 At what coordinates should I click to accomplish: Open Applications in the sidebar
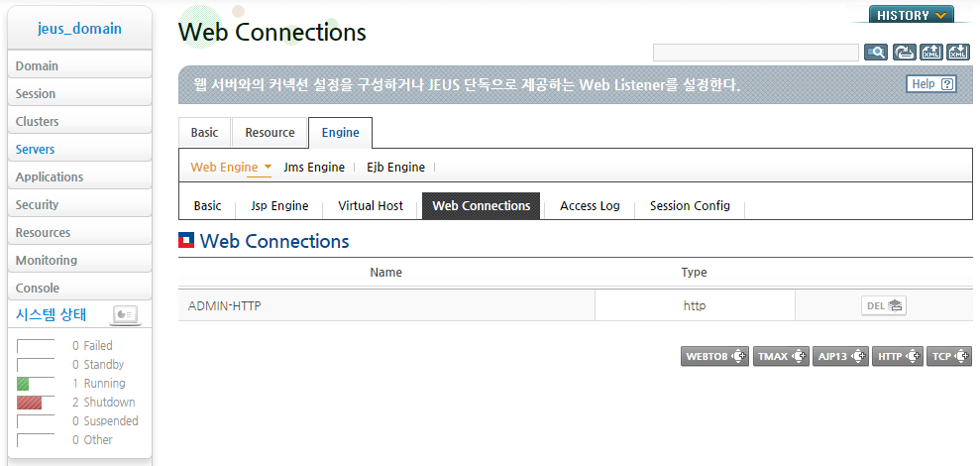pos(79,176)
